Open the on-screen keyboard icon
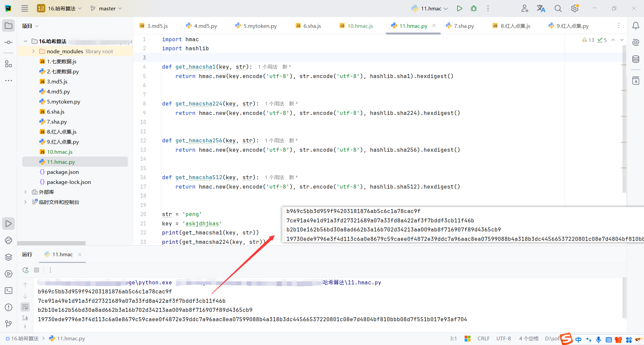Screen dimensions: 644x345 click(x=609, y=340)
